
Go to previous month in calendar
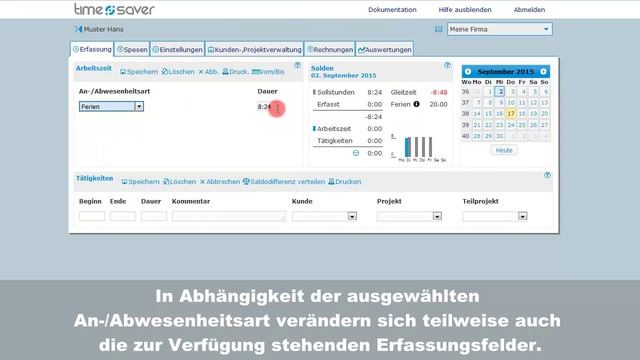pyautogui.click(x=468, y=71)
